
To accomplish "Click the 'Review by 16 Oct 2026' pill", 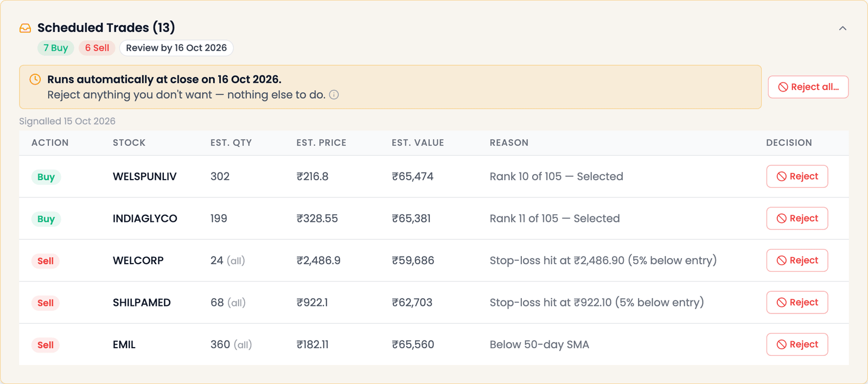I will pos(176,48).
